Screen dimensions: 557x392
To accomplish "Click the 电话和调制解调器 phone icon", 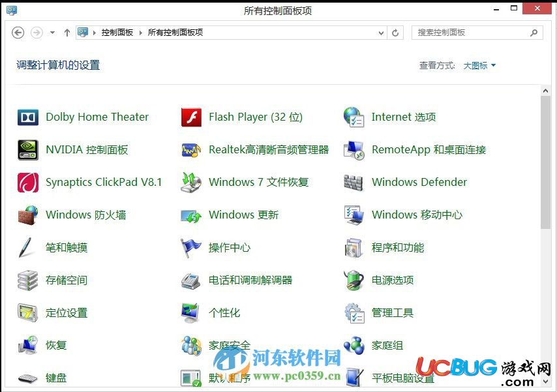I will coord(191,281).
